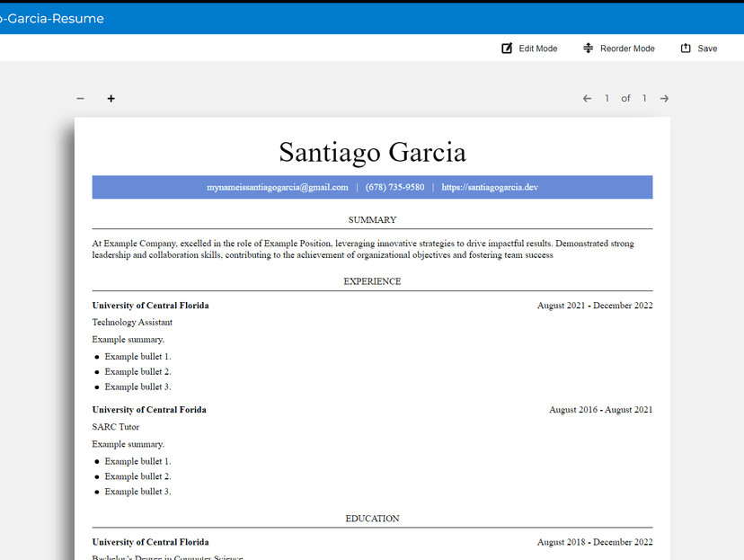This screenshot has width=744, height=560.
Task: Click Example bullet 2 under SARC Tutor
Action: [138, 477]
